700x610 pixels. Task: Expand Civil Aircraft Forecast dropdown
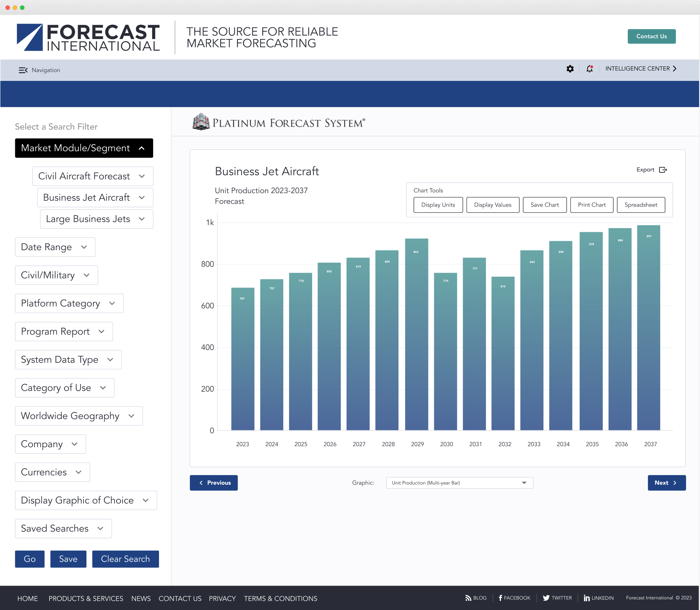[x=93, y=176]
